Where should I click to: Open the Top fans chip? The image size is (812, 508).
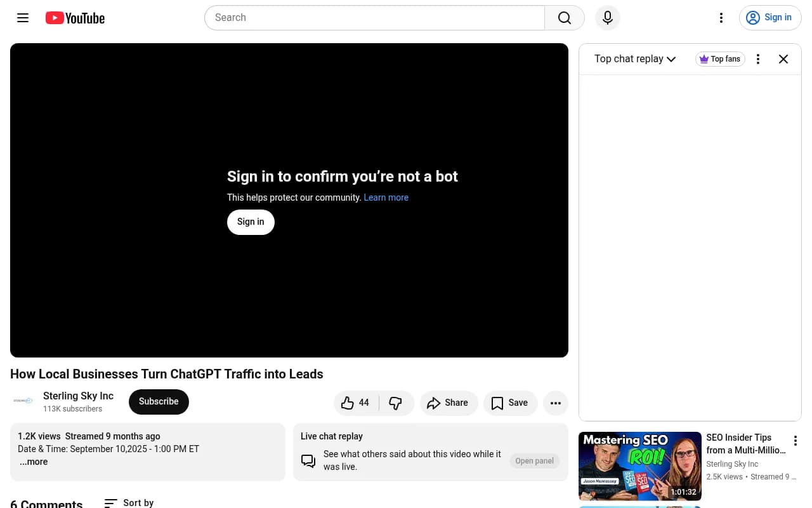[x=720, y=59]
